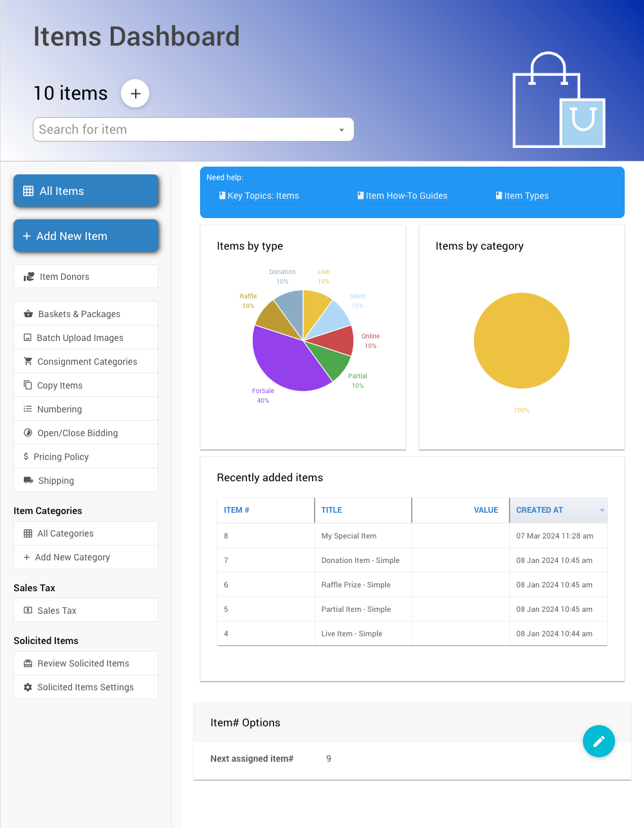This screenshot has height=828, width=644.
Task: Open Item Donors from the sidebar
Action: coord(86,277)
